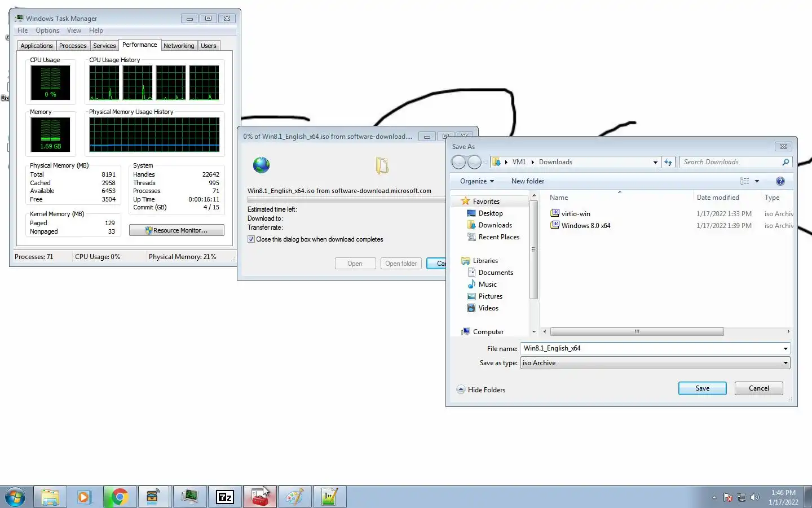
Task: Collapse the folder pane with Hide Folders
Action: click(481, 389)
